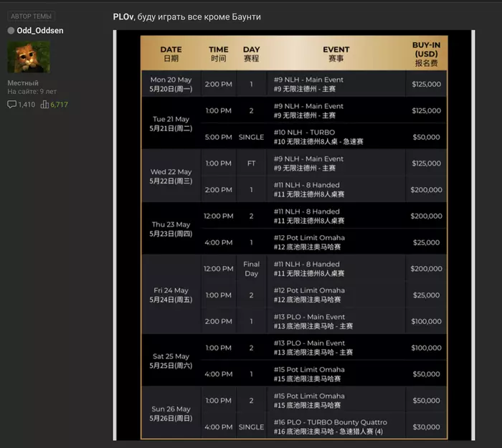Click the message count '1,410'
502x448 pixels.
(27, 105)
